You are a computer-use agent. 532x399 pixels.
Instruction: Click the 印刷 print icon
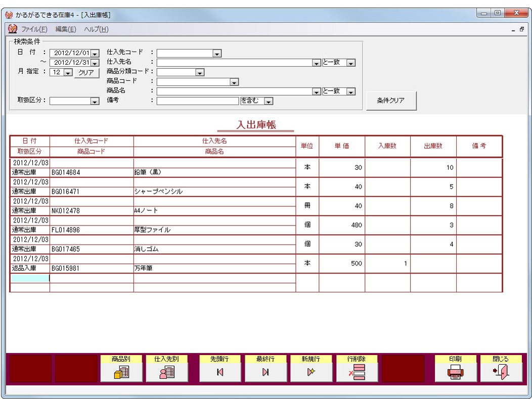tap(456, 372)
